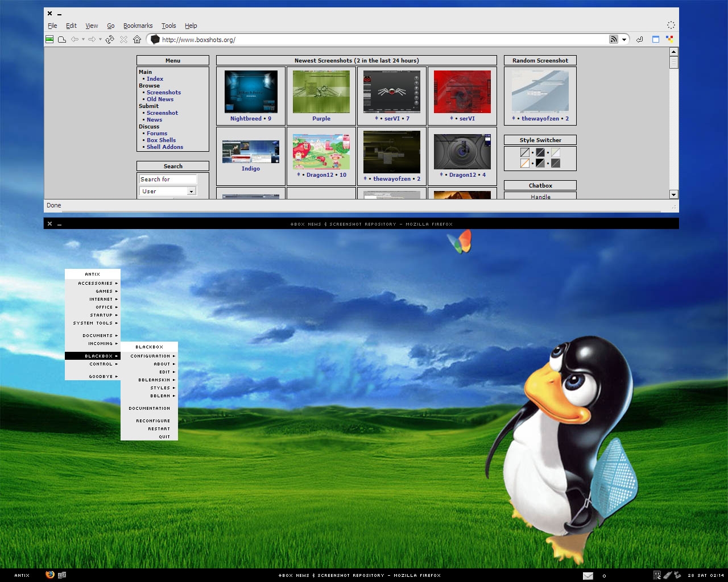Expand the Internet submenu
The height and width of the screenshot is (582, 728).
(x=93, y=299)
